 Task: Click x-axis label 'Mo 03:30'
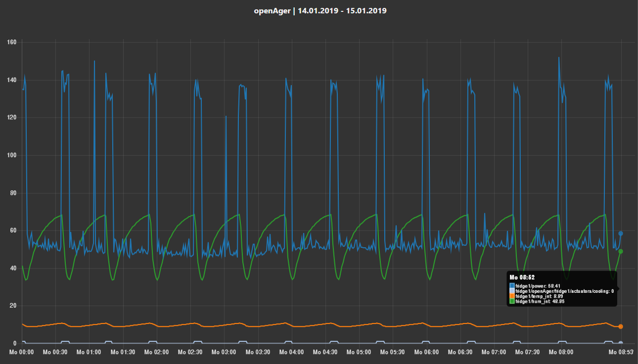click(258, 352)
